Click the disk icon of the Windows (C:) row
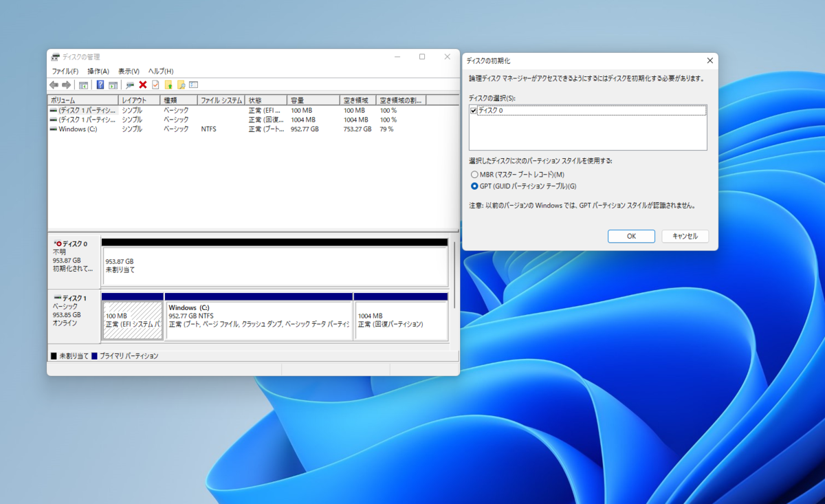Image resolution: width=825 pixels, height=504 pixels. coord(54,129)
